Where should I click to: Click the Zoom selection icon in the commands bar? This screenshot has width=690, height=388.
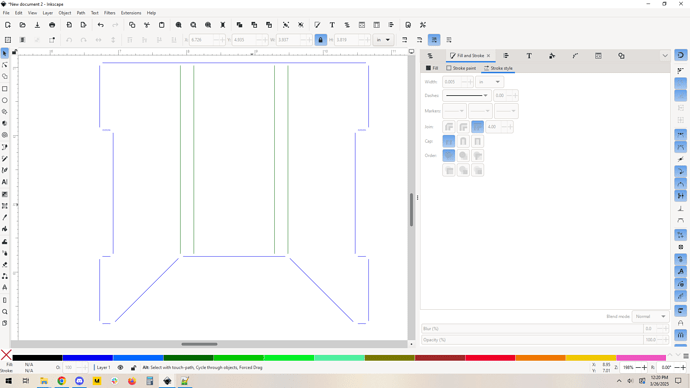tap(179, 25)
